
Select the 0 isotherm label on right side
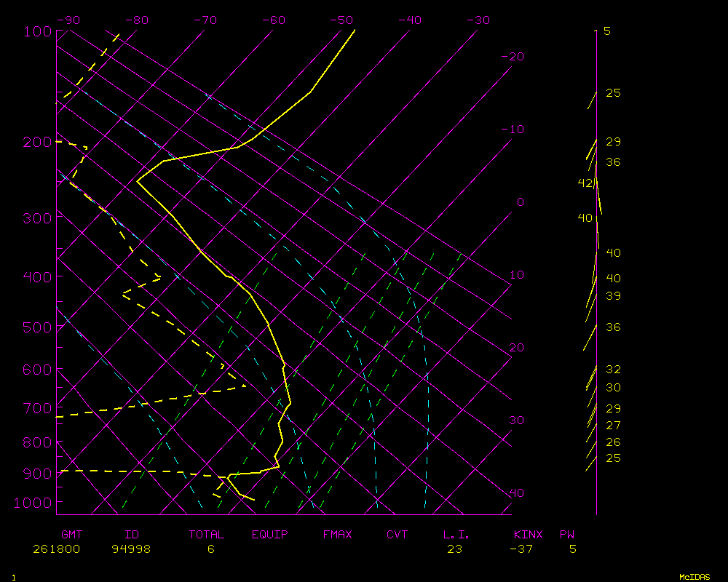click(520, 202)
